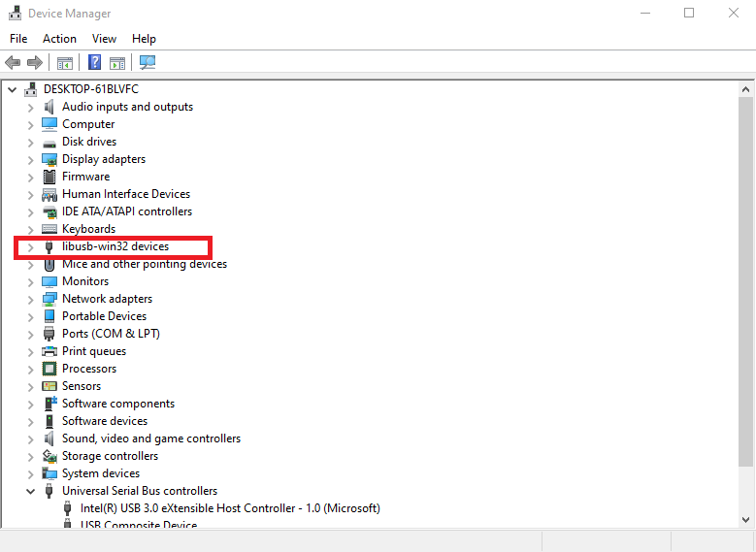Screen dimensions: 756x552
Task: Click the Firmware chip icon
Action: coord(49,177)
